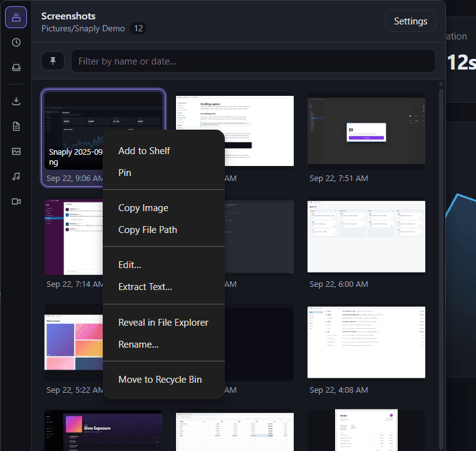476x451 pixels.
Task: Open the Downloads sidebar icon
Action: click(16, 101)
